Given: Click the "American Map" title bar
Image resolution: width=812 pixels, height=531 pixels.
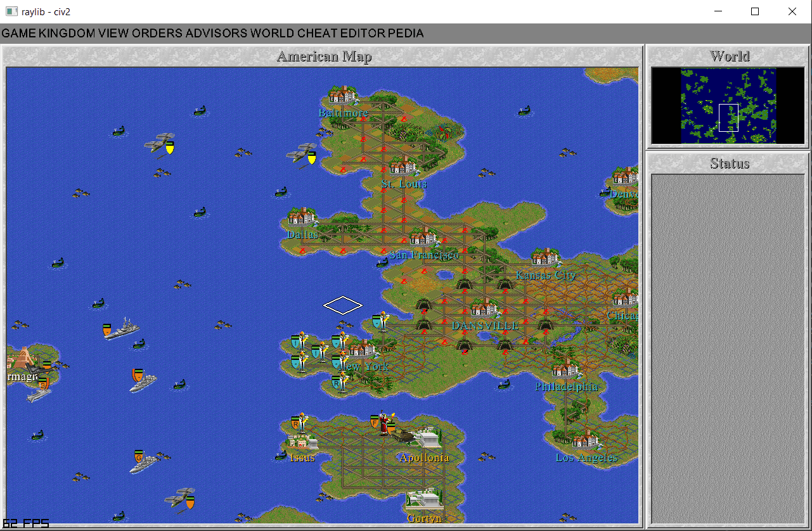Looking at the screenshot, I should pyautogui.click(x=324, y=56).
